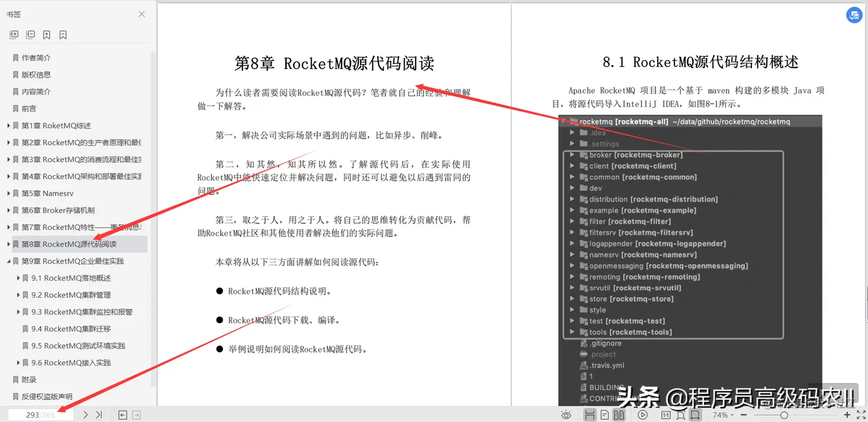Click the fit-page icon in status bar
Viewport: 868px width, 422px height.
pos(681,415)
